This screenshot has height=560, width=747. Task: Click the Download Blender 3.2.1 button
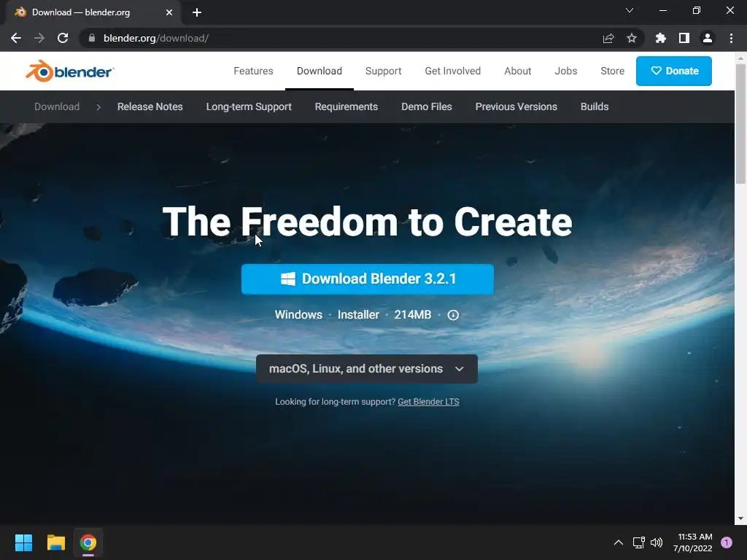point(368,279)
